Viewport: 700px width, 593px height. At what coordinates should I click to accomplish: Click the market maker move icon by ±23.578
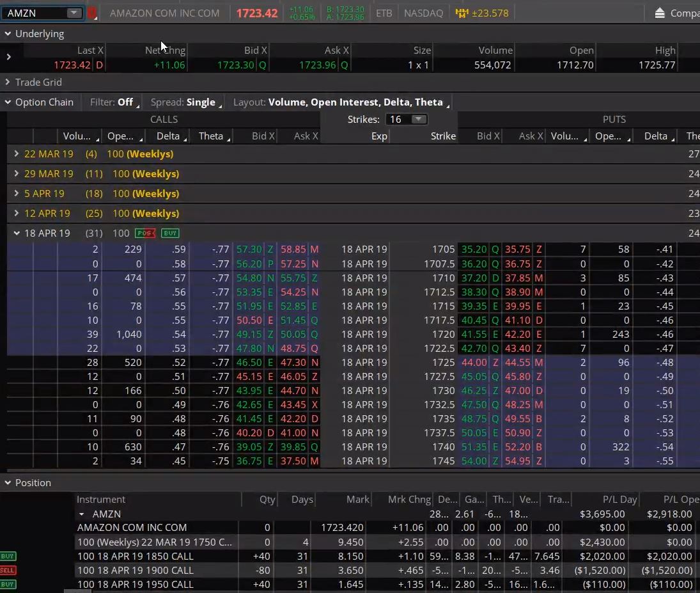(x=462, y=13)
